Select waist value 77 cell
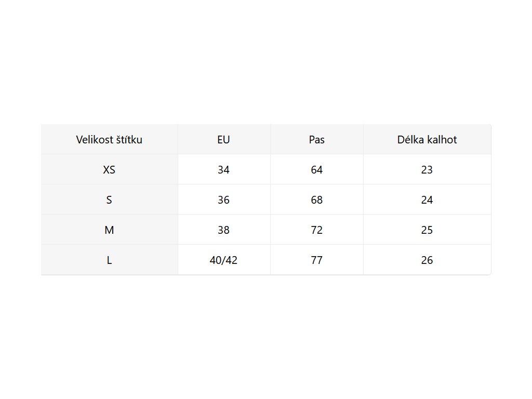 pyautogui.click(x=316, y=260)
